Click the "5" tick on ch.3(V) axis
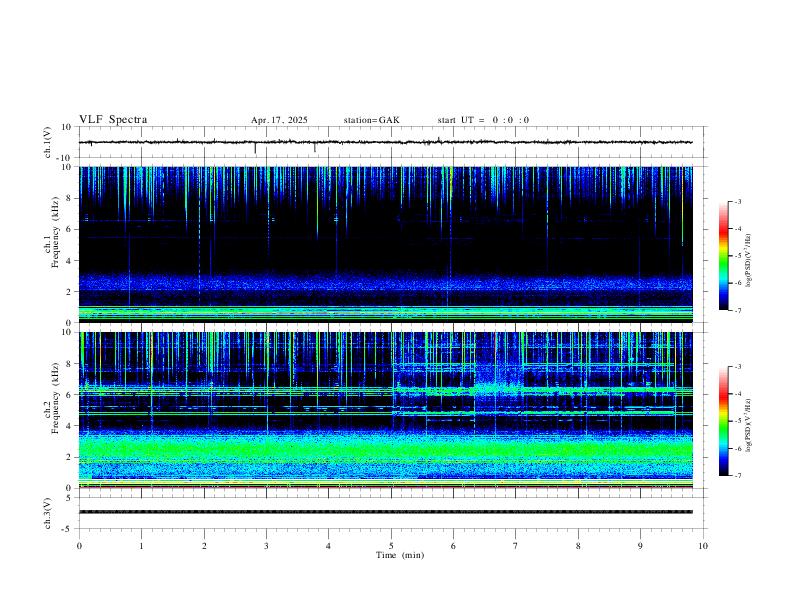This screenshot has width=792, height=612. [x=69, y=497]
